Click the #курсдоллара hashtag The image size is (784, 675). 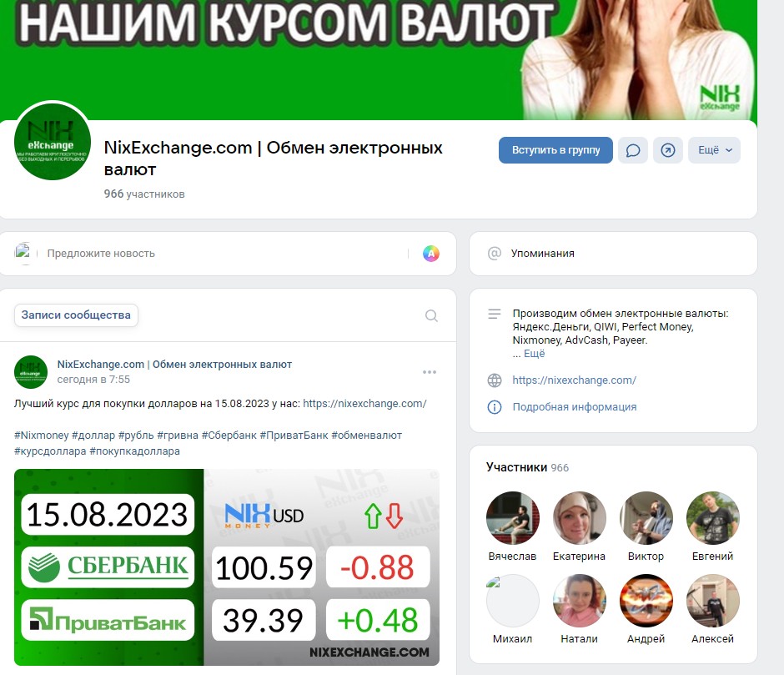[x=50, y=451]
